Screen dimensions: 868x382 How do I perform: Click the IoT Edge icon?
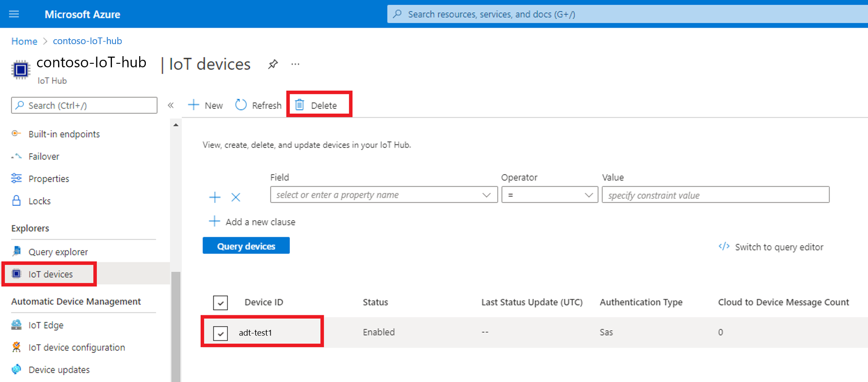click(17, 324)
